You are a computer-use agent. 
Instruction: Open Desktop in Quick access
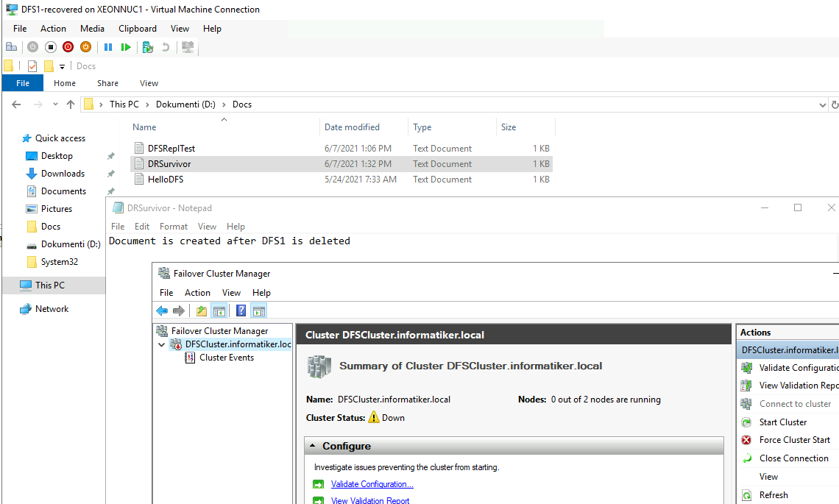pos(57,156)
